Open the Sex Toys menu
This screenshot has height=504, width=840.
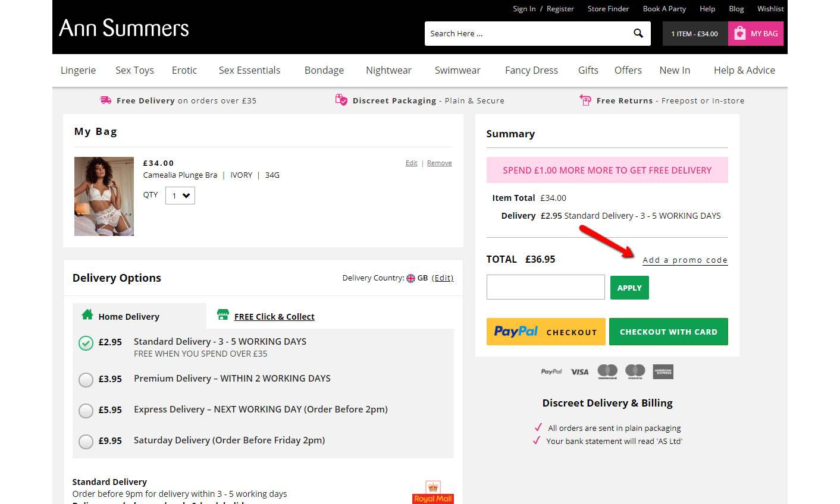(x=134, y=70)
